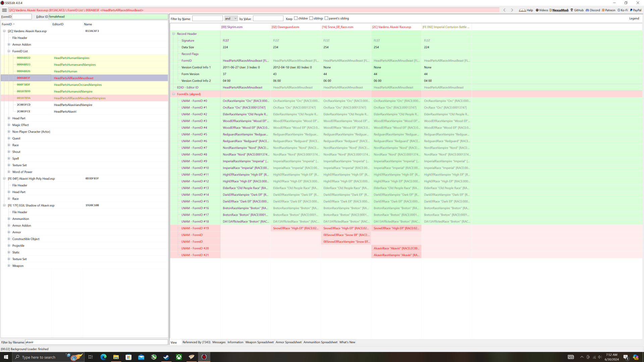Open the hamburger main menu icon
Viewport: 644px width, 362px height.
click(4, 10)
